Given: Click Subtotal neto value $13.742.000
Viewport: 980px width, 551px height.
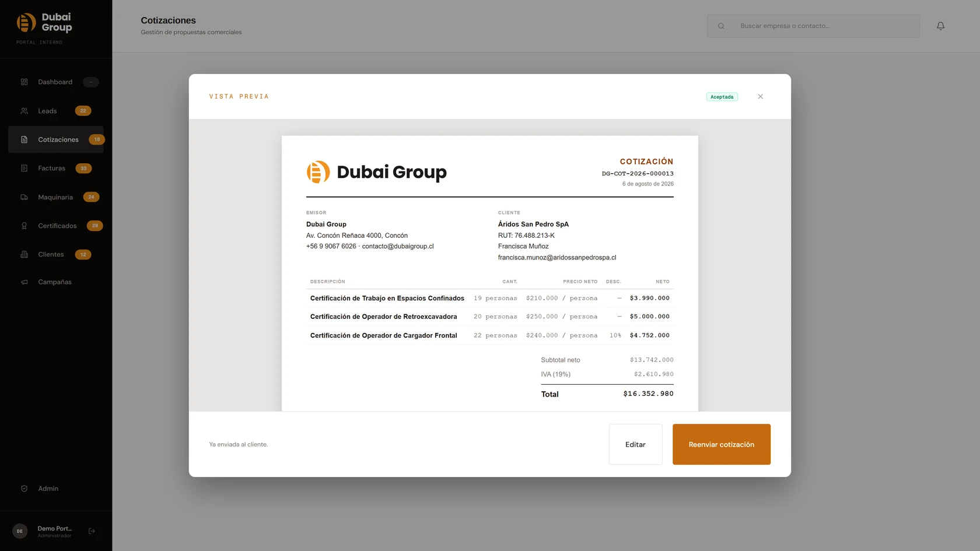Looking at the screenshot, I should point(652,360).
